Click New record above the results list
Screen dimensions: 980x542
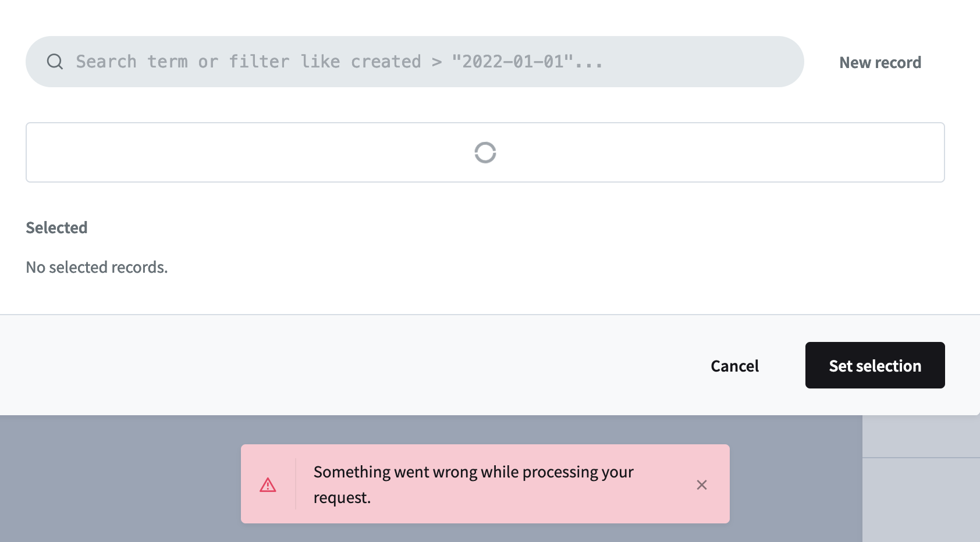880,62
